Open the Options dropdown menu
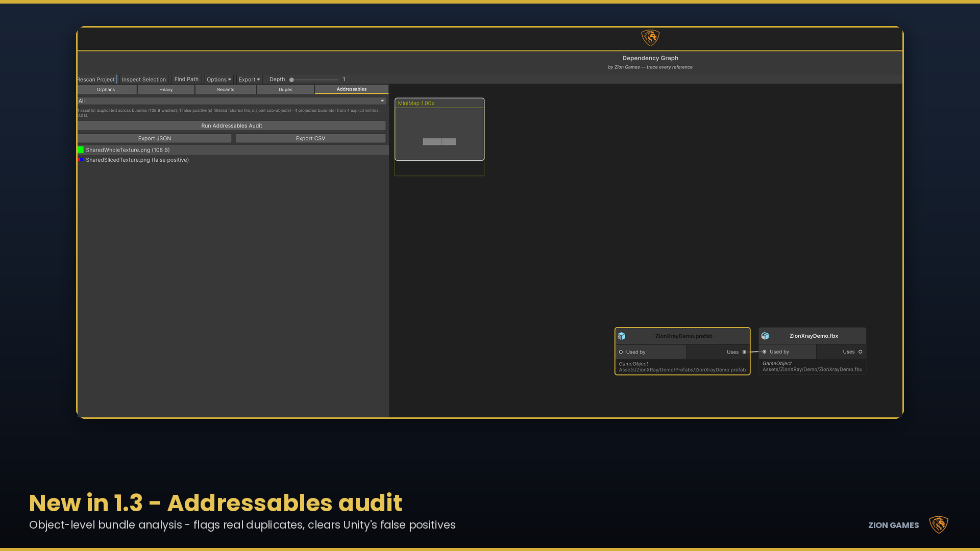The height and width of the screenshot is (551, 980). (x=219, y=80)
